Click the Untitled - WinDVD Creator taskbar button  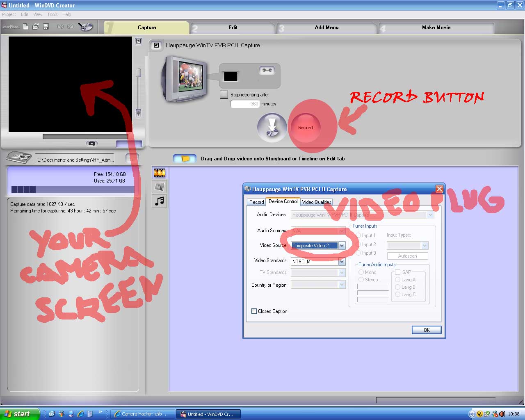pos(208,414)
